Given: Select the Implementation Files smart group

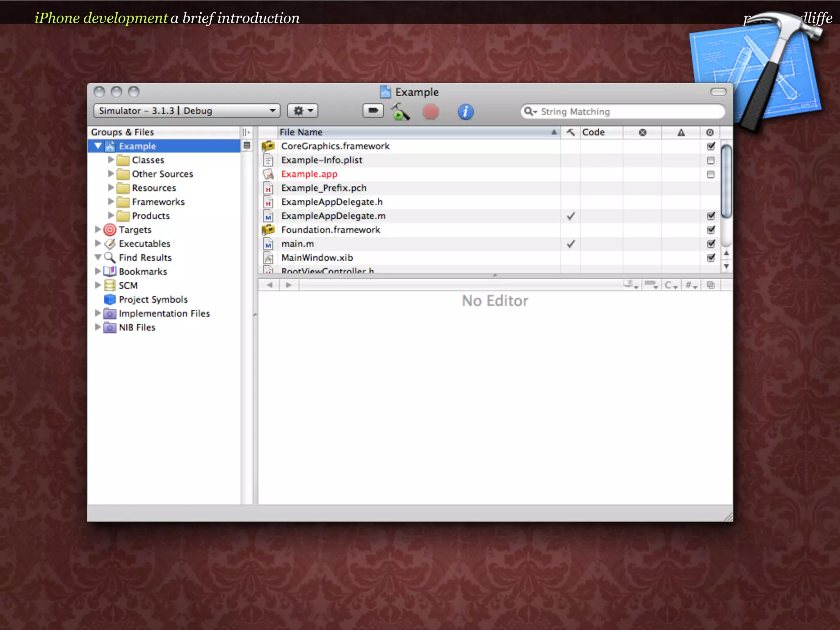Looking at the screenshot, I should [164, 313].
